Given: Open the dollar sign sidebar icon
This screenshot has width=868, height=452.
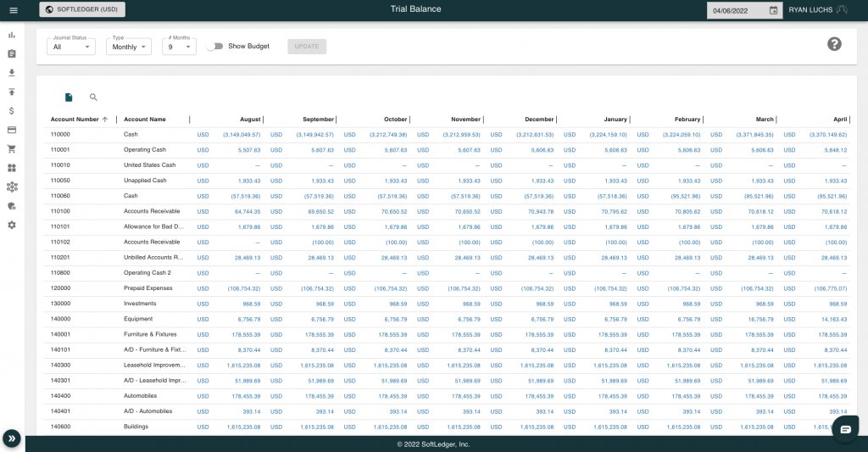Looking at the screenshot, I should coord(12,111).
